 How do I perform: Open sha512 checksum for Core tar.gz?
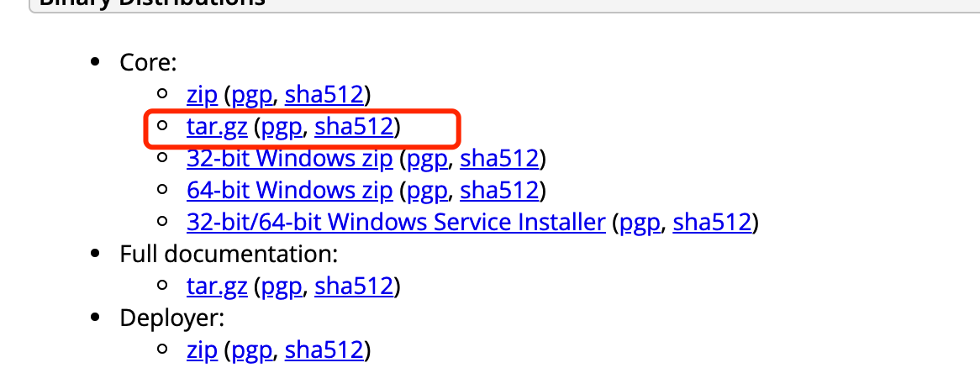(355, 127)
